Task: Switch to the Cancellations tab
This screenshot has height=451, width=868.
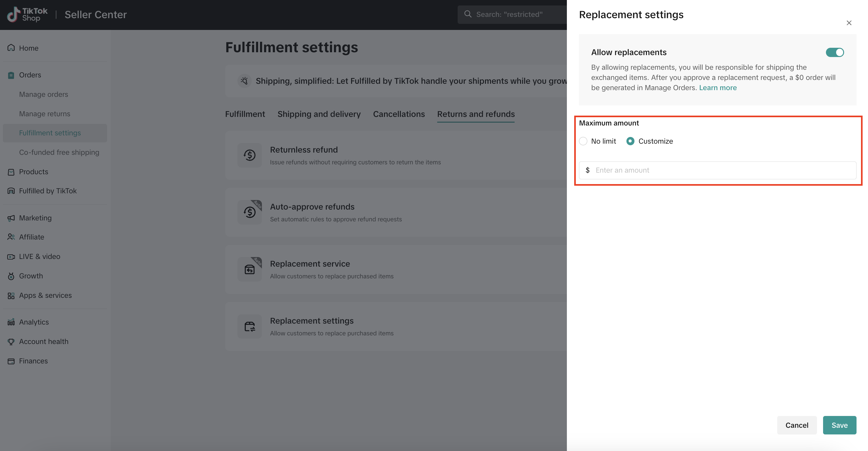Action: click(x=399, y=114)
